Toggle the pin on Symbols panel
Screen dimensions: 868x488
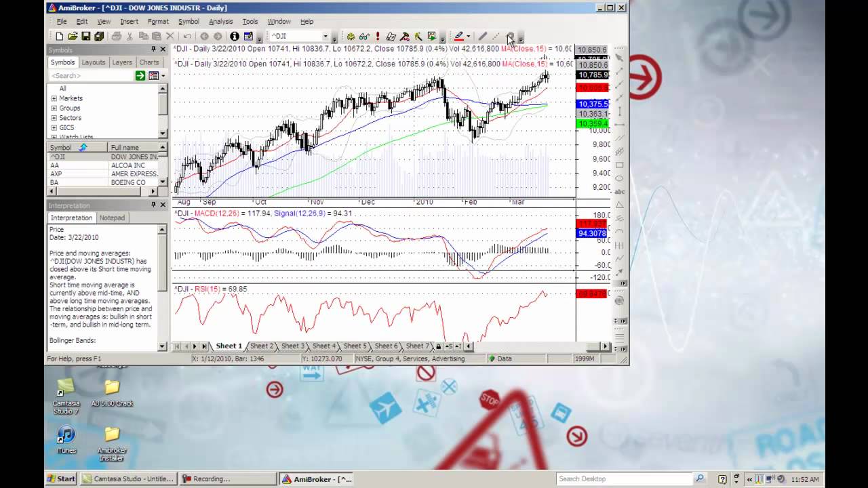[x=153, y=49]
